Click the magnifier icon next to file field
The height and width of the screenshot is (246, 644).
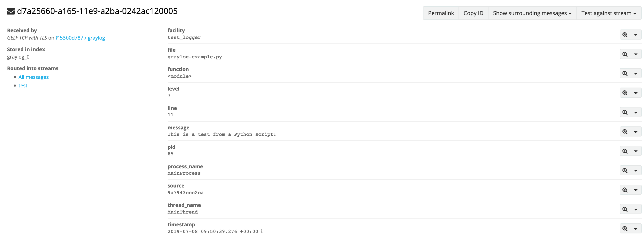click(x=625, y=54)
